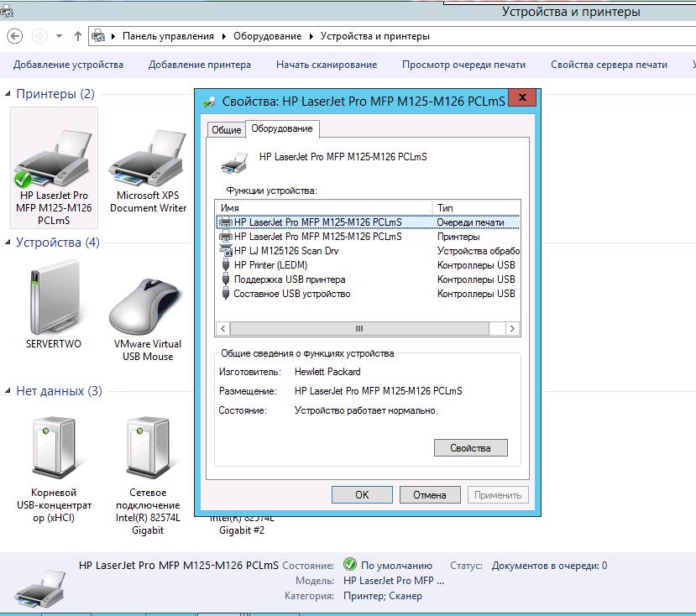Click the green default checkmark icon in the status bar
This screenshot has height=616, width=696.
(350, 565)
